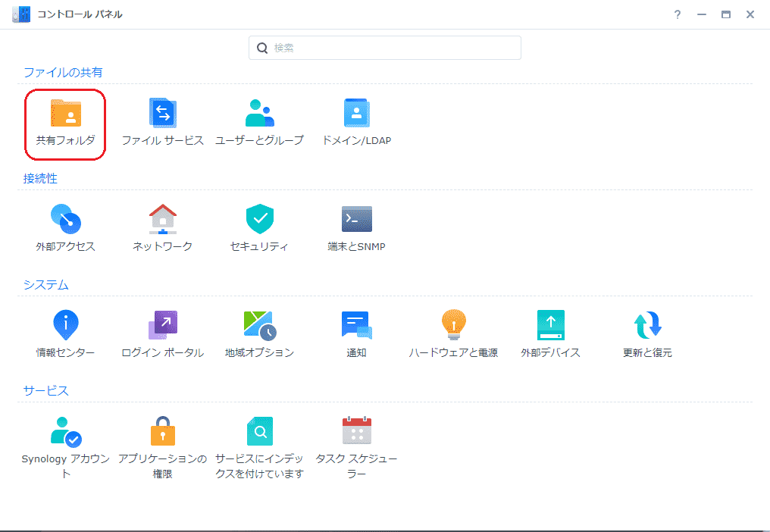The height and width of the screenshot is (532, 770).
Task: Click the 検索 search input field
Action: [x=384, y=48]
